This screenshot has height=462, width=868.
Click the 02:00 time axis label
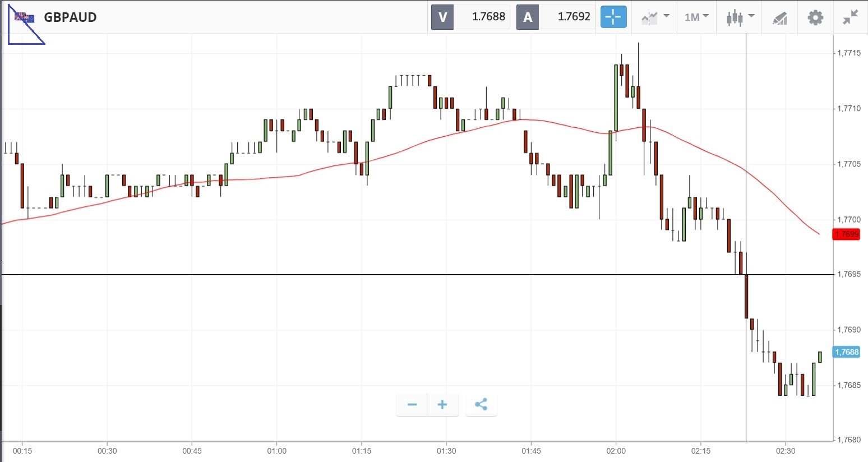616,451
